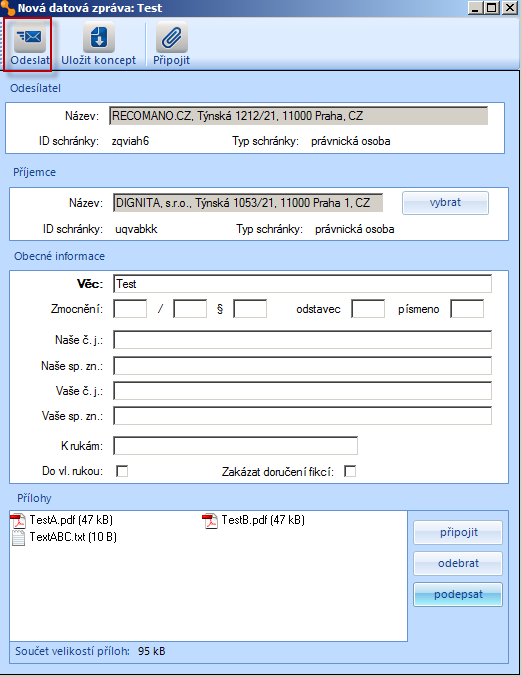The image size is (522, 677).
Task: Focus the Věc subject field
Action: click(302, 284)
